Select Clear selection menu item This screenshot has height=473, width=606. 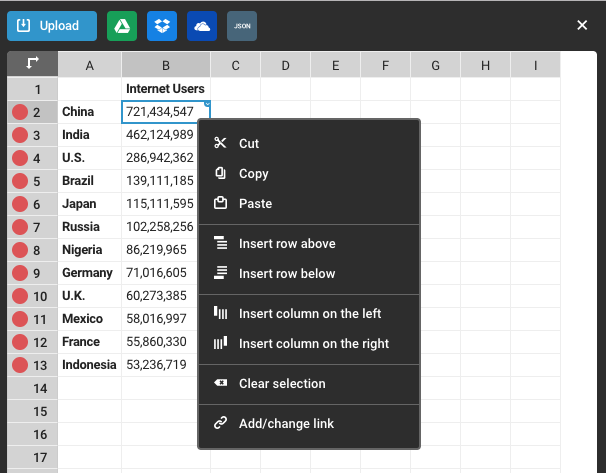point(309,383)
